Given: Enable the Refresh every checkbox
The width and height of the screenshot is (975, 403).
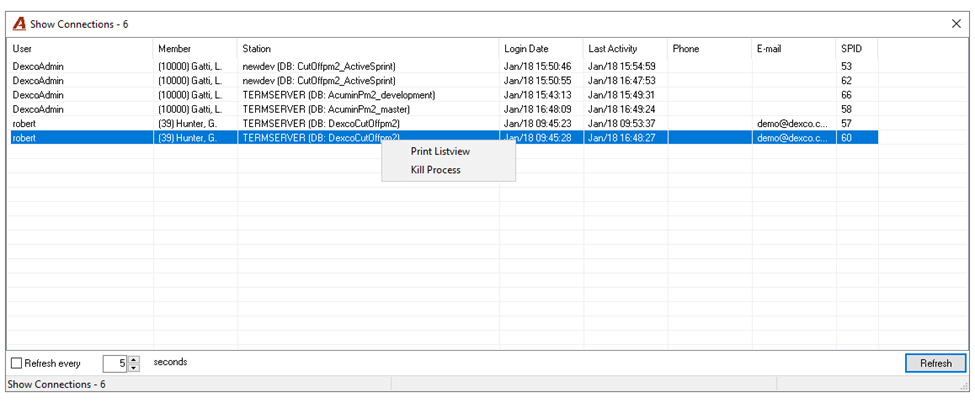Looking at the screenshot, I should (x=17, y=364).
